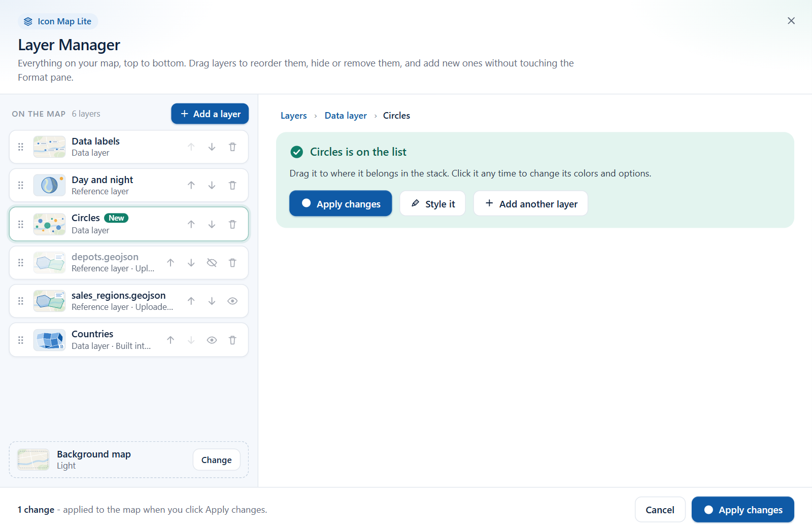Move Circles layer down
812x531 pixels.
[212, 224]
